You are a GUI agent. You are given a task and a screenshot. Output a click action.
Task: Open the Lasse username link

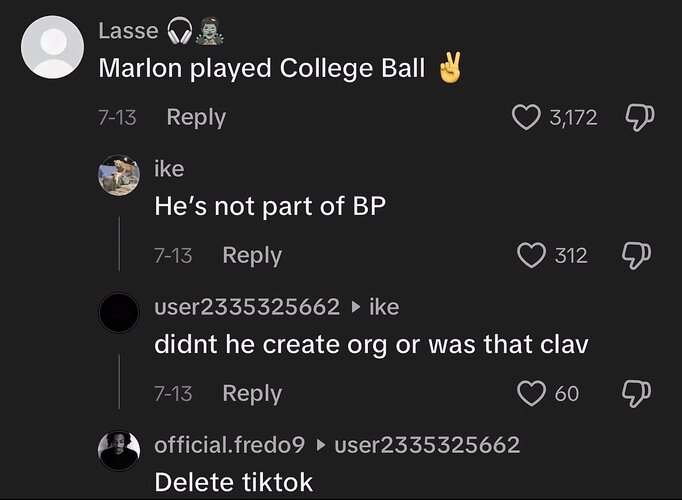coord(128,31)
